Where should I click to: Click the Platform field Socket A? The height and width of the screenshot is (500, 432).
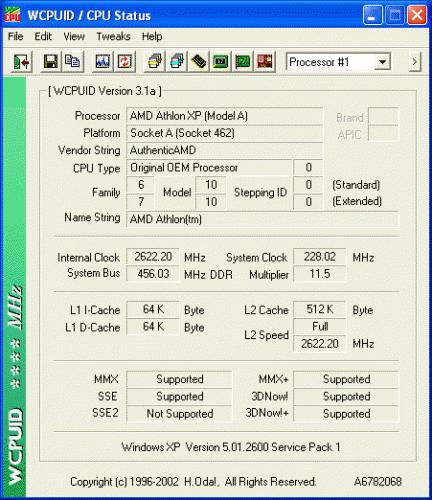click(x=224, y=133)
